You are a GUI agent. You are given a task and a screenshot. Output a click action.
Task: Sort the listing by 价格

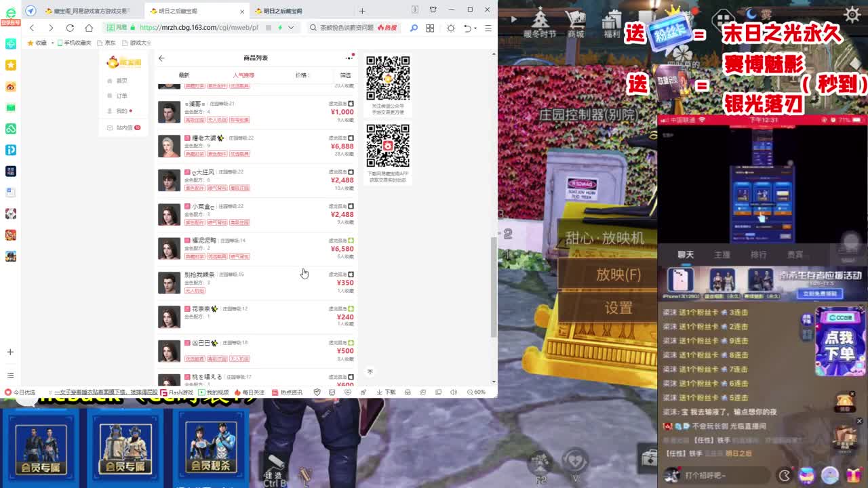pyautogui.click(x=302, y=75)
